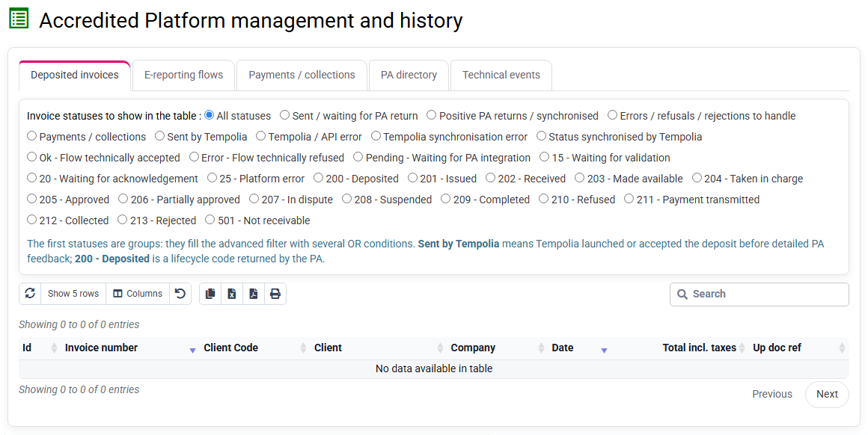The width and height of the screenshot is (868, 435).
Task: Switch to the Deposited invoices tab
Action: (75, 75)
